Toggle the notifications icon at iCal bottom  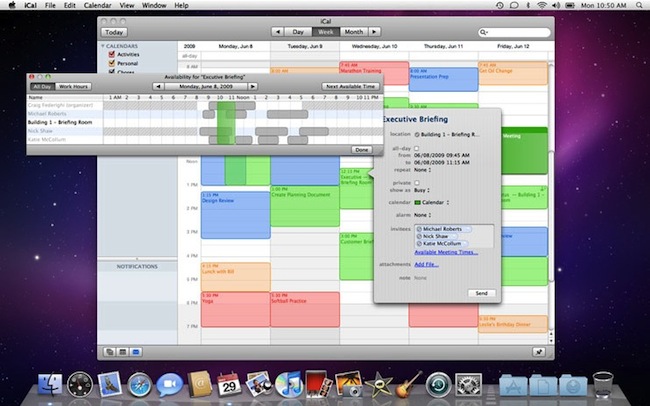pos(136,352)
